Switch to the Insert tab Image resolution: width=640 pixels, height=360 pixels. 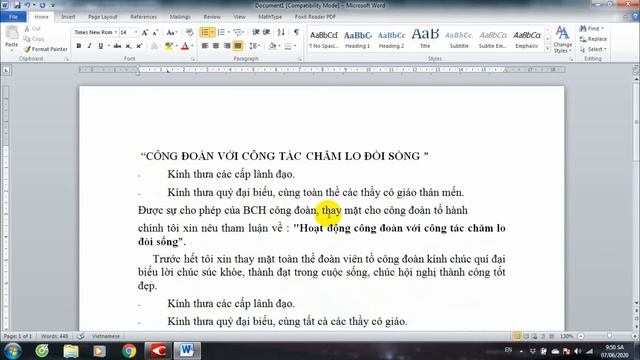68,17
